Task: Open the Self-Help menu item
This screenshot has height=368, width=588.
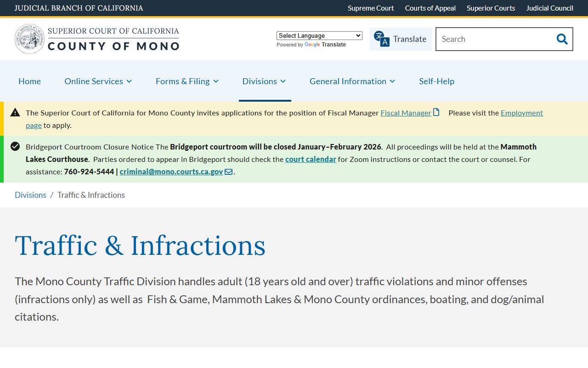Action: (436, 81)
